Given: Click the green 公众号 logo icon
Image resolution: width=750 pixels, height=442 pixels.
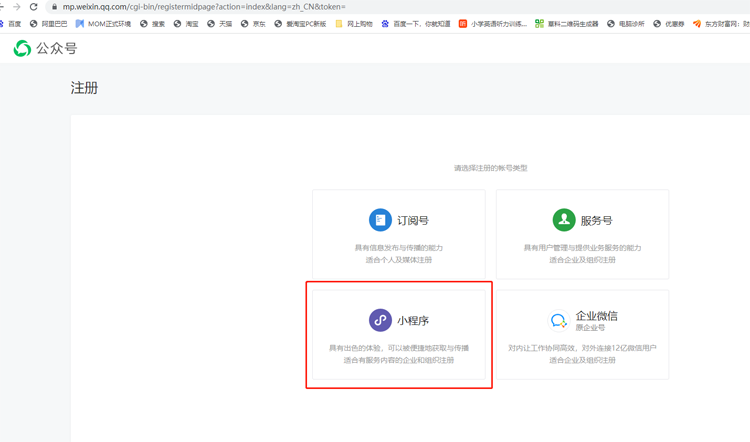Looking at the screenshot, I should (x=22, y=48).
